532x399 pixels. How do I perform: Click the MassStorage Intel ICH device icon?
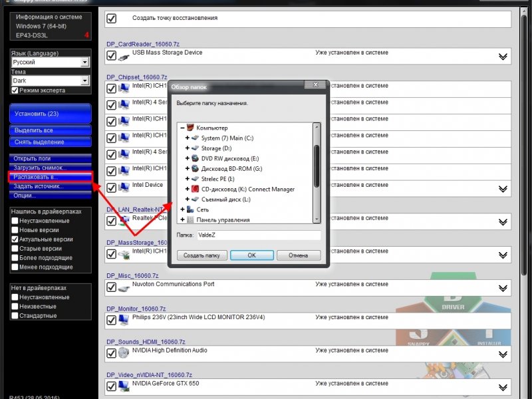(124, 255)
